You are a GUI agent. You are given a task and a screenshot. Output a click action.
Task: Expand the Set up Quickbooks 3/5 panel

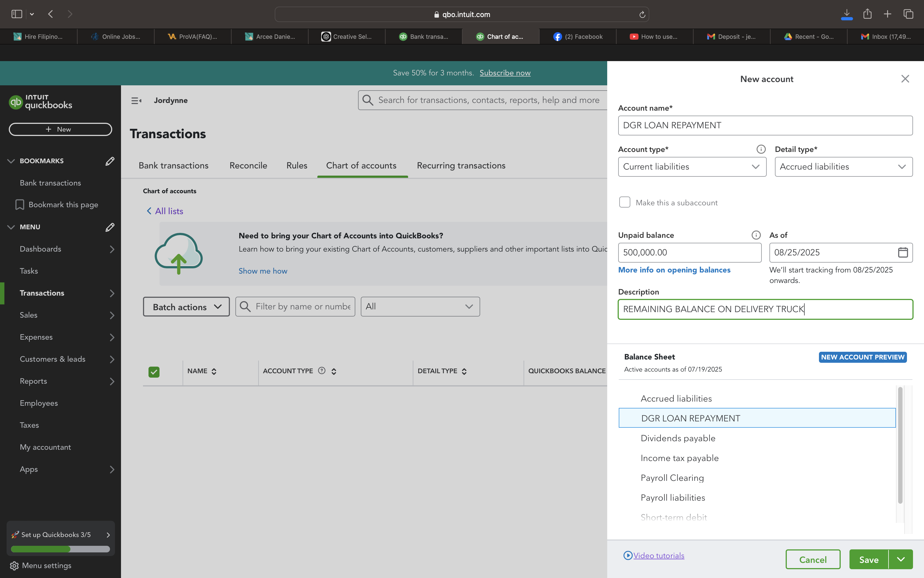108,535
